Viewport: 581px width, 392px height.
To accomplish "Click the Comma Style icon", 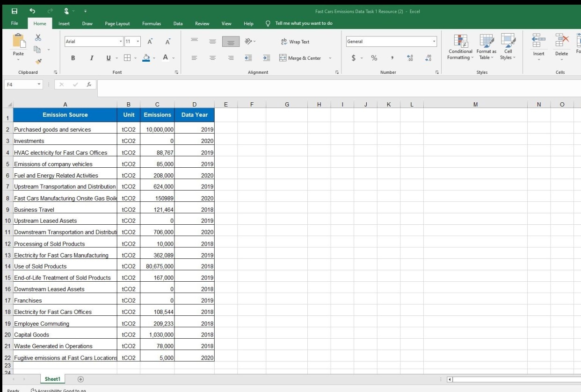I will coord(392,58).
